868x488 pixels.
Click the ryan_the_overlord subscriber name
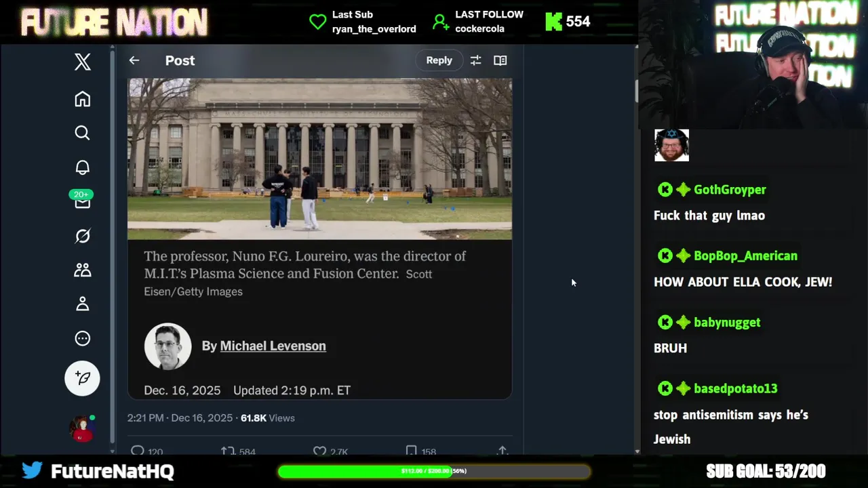[374, 28]
